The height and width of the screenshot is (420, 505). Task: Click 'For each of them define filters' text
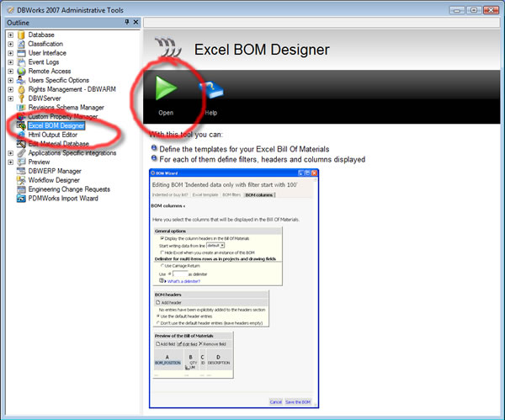[262, 159]
